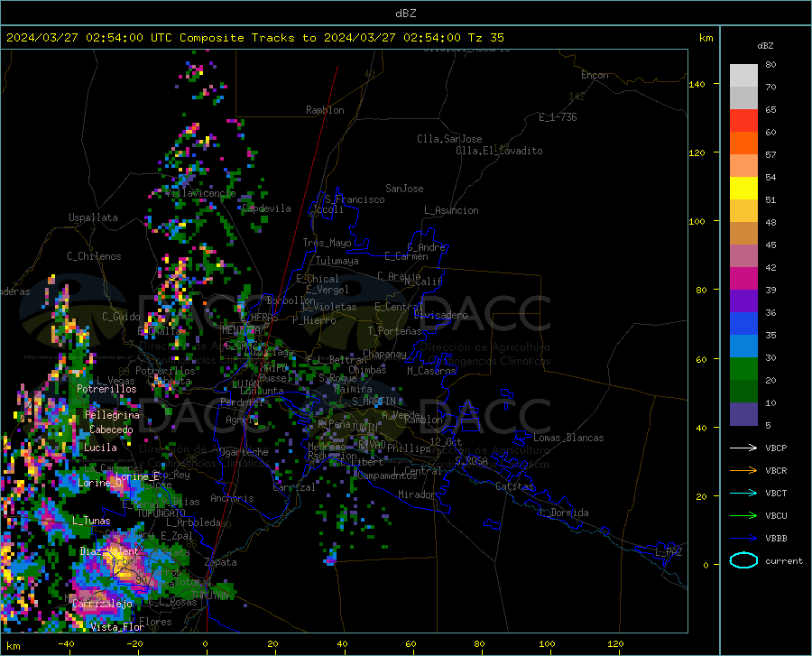Click the 30 dBZ light blue swatch

[743, 346]
